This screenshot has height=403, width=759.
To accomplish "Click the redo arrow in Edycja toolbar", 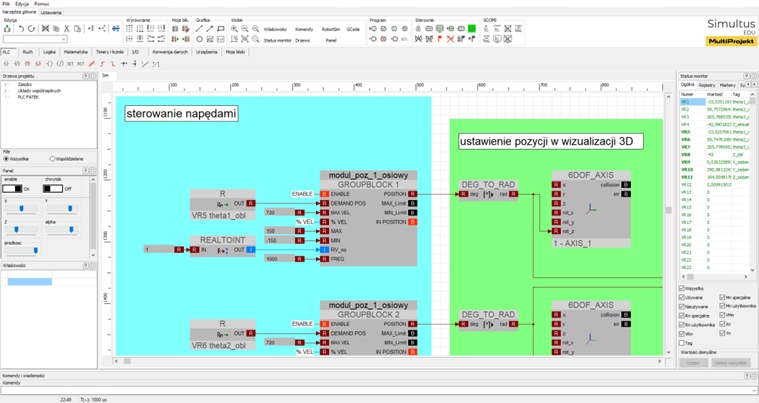I will point(32,29).
